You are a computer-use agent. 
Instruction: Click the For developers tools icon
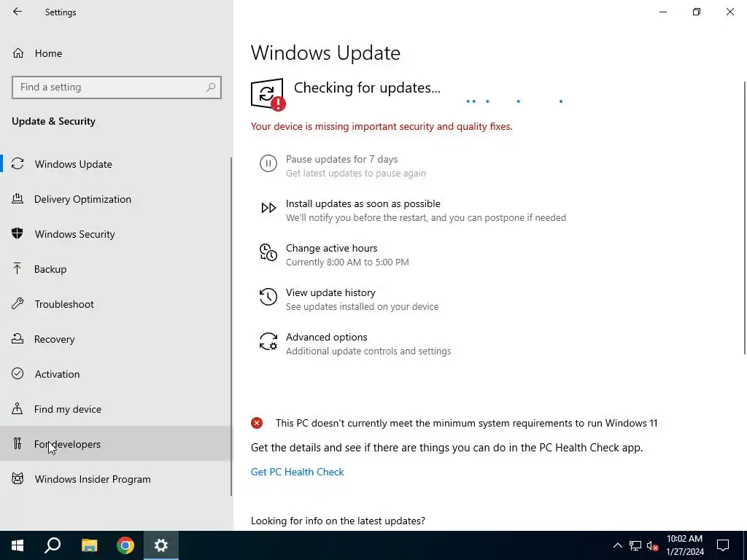[18, 444]
